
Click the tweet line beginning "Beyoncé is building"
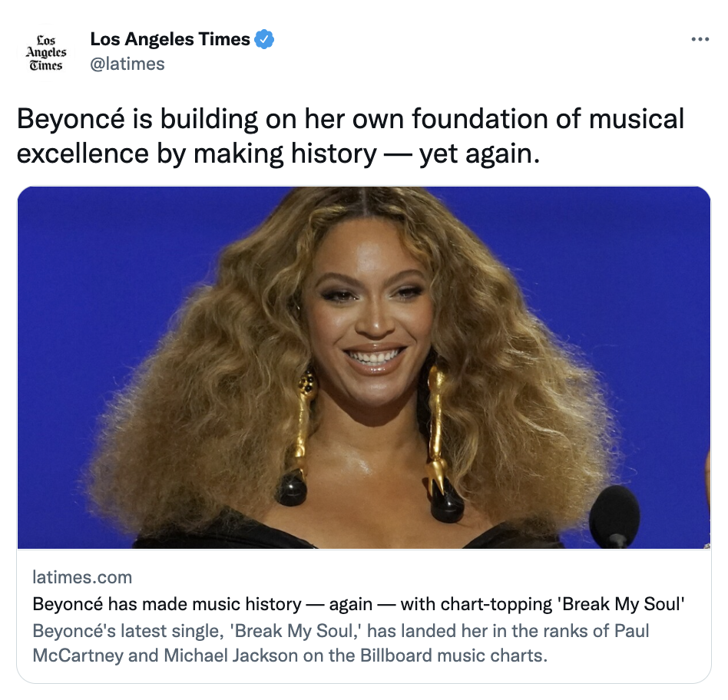click(350, 118)
